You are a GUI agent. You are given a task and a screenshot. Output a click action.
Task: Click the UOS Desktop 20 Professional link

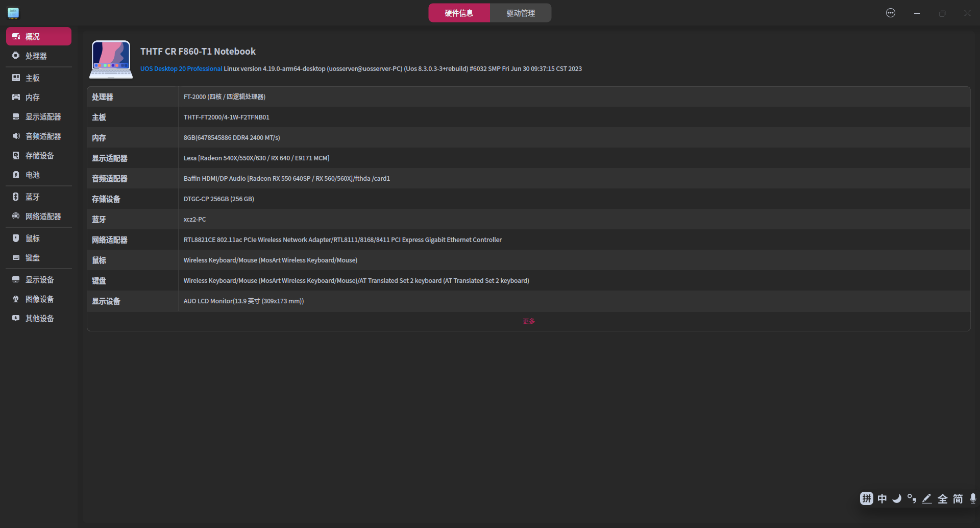pos(181,68)
